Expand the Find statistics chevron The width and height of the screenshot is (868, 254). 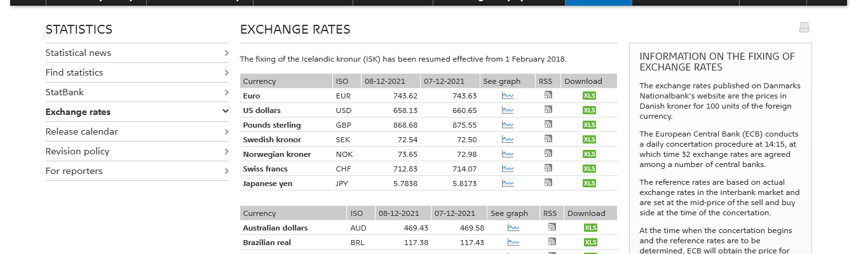click(x=226, y=72)
